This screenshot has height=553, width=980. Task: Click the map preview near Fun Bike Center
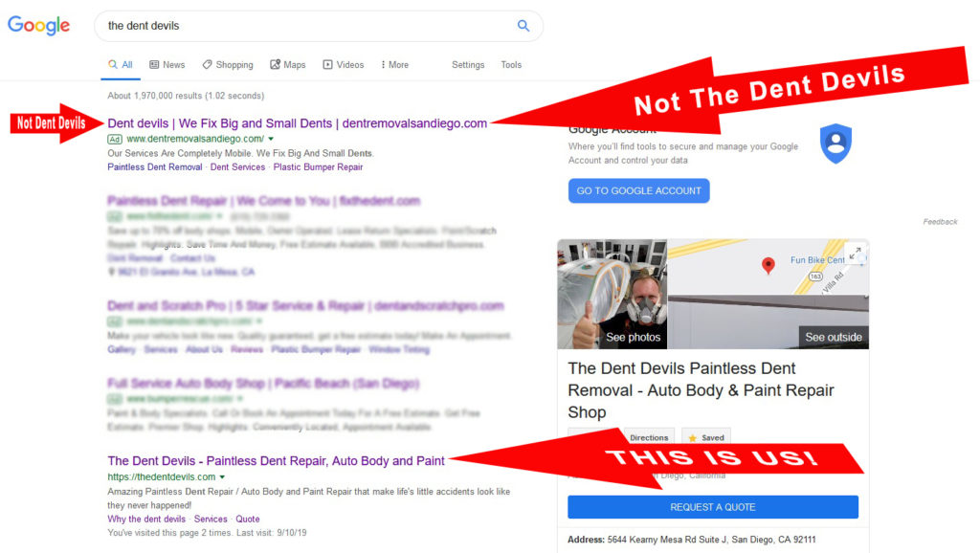pos(768,267)
